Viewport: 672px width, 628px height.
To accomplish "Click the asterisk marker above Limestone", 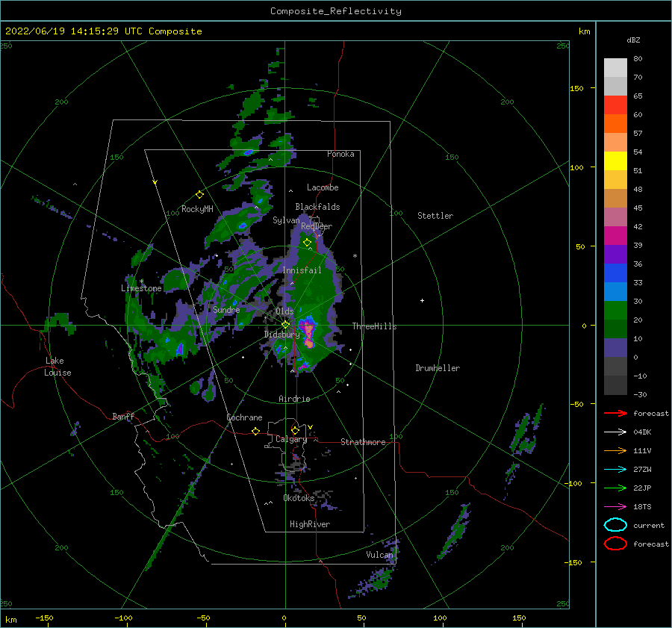I will [141, 282].
